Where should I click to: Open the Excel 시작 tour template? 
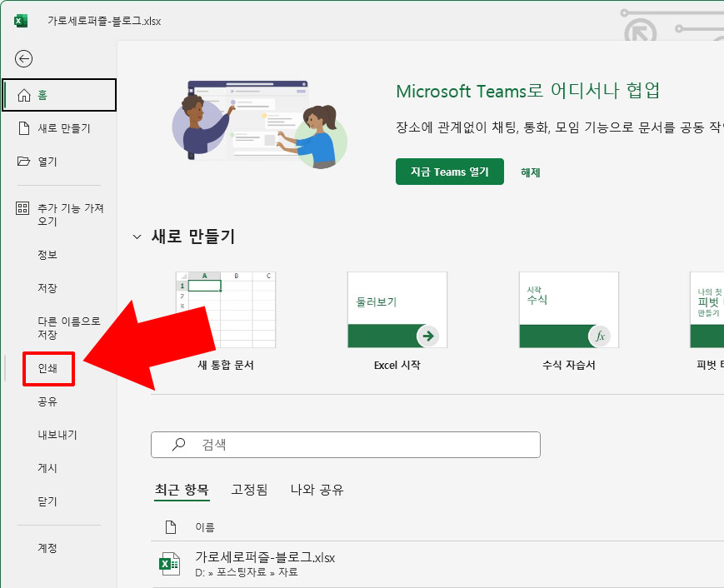397,310
